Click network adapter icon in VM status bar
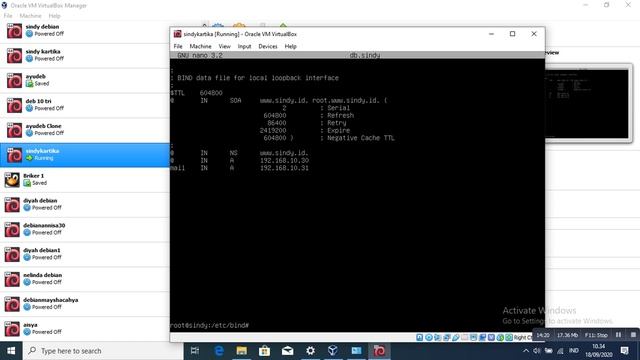 tap(447, 338)
